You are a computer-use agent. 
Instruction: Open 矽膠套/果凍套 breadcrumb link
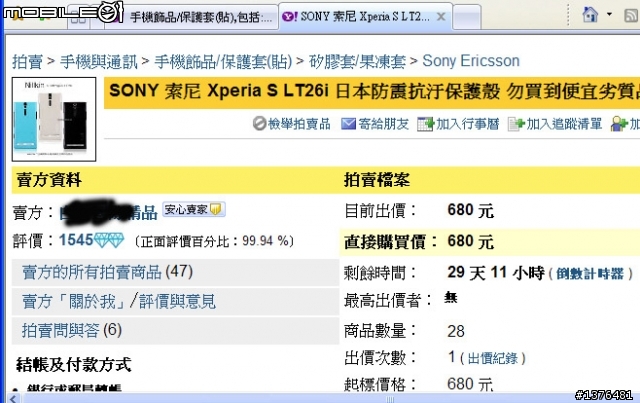[357, 62]
